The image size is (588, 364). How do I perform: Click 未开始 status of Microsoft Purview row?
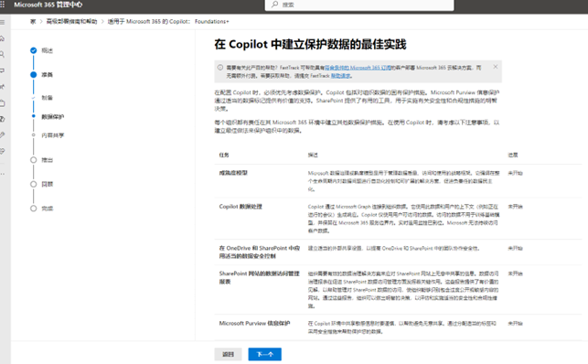pyautogui.click(x=515, y=323)
